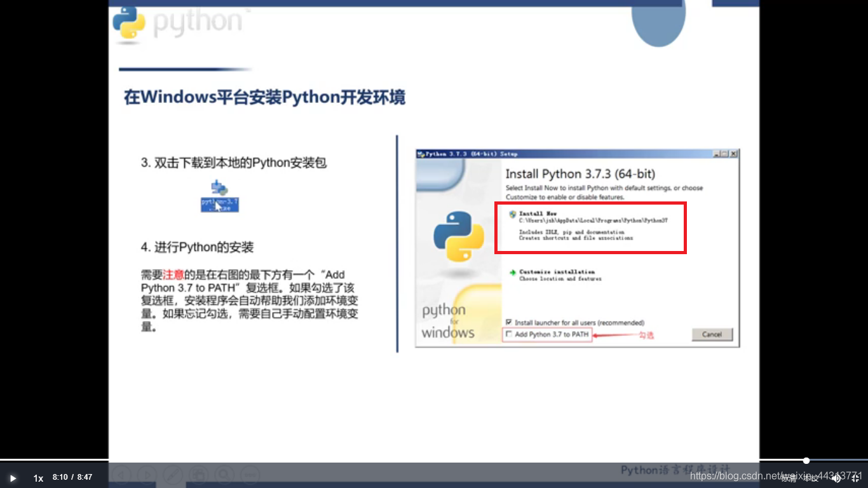The height and width of the screenshot is (488, 868).
Task: Toggle the video volume speaker icon
Action: click(x=836, y=478)
